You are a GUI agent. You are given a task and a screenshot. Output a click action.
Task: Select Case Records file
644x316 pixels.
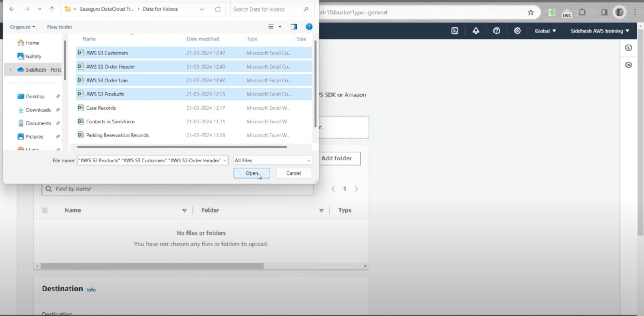point(194,108)
